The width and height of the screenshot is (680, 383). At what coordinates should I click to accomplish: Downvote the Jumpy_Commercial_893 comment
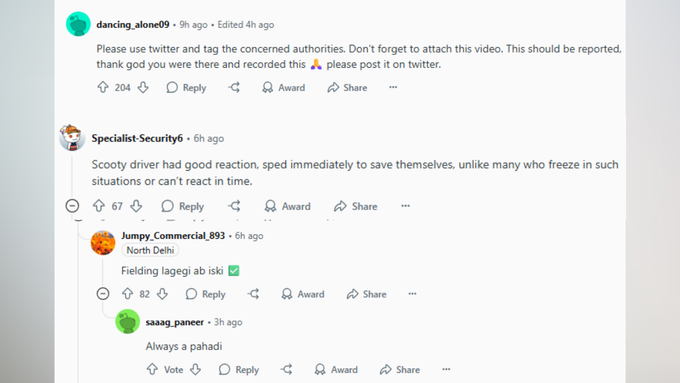click(x=163, y=294)
